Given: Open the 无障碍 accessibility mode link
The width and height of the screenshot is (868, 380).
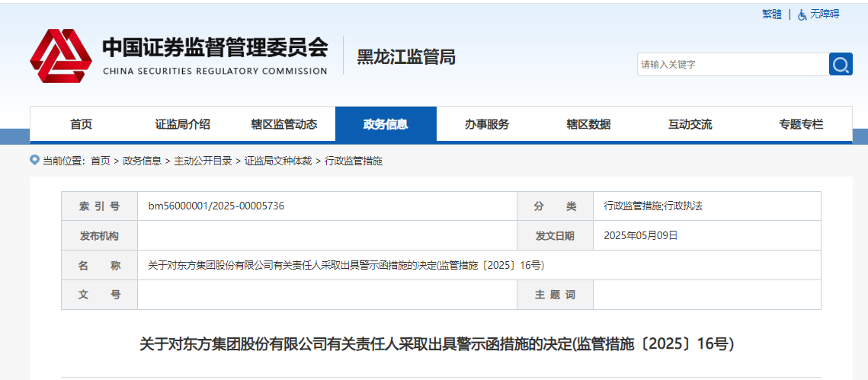Looking at the screenshot, I should pos(824,14).
